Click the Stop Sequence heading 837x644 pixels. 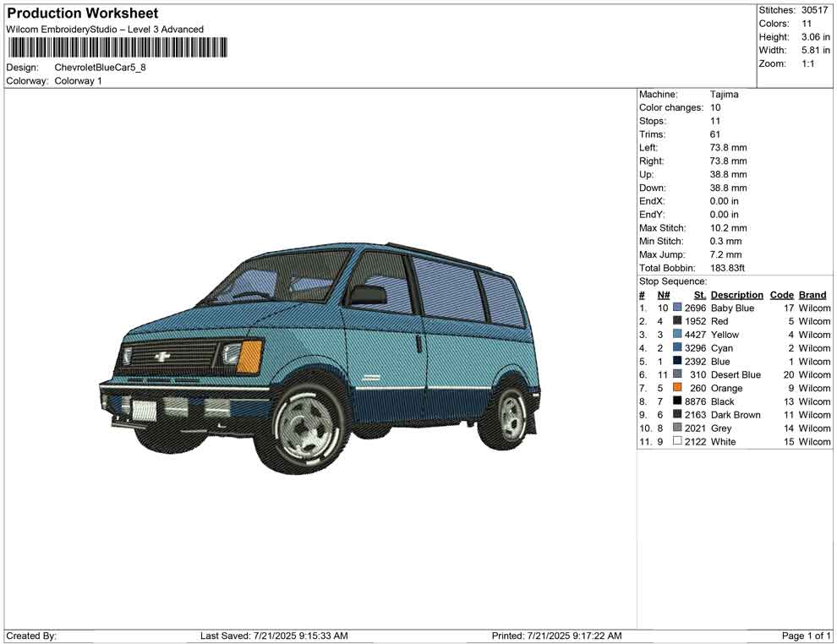[673, 281]
